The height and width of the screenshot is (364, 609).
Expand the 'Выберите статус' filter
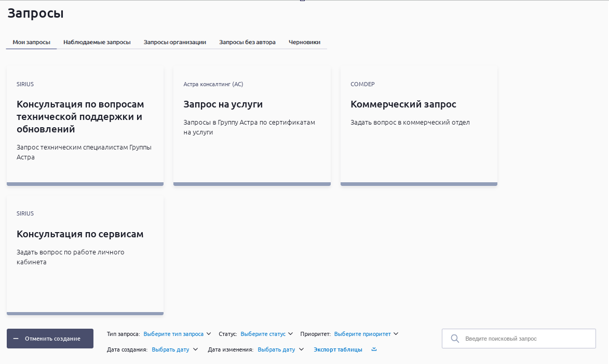pyautogui.click(x=263, y=334)
